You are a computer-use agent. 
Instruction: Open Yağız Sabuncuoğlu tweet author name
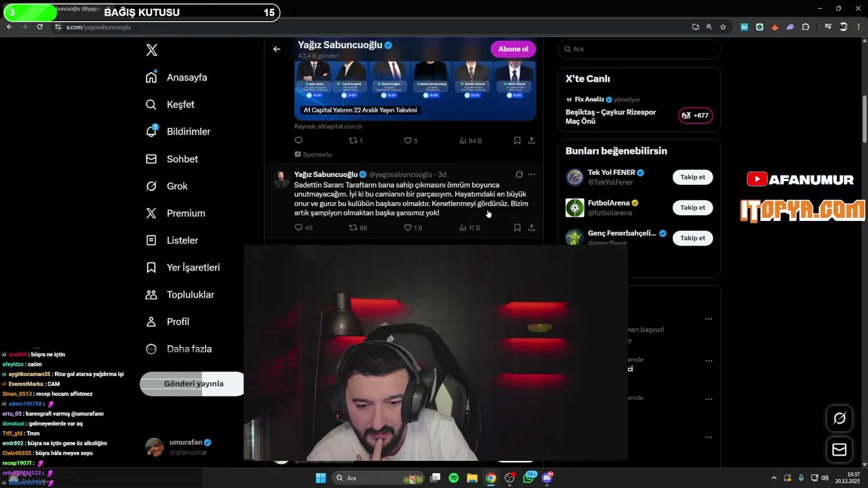325,174
